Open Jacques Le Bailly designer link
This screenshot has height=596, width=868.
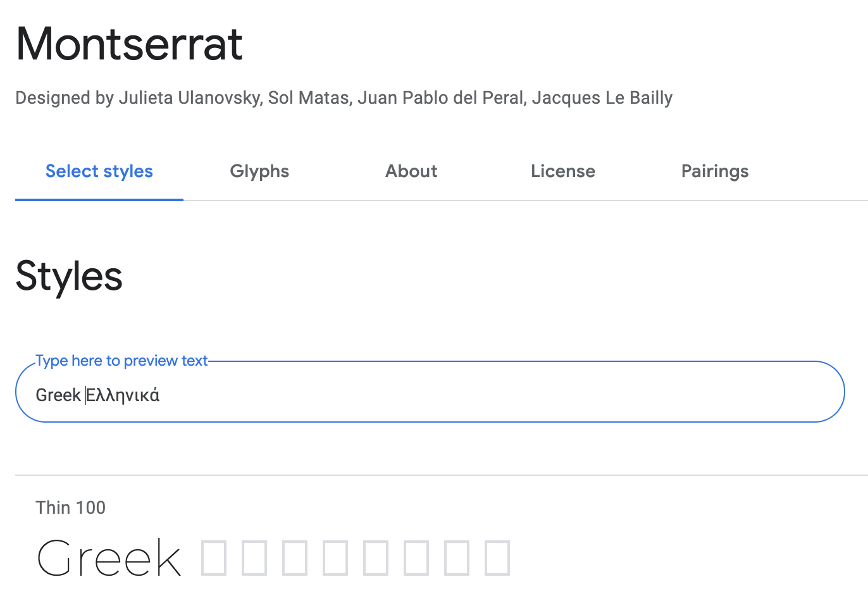[602, 97]
